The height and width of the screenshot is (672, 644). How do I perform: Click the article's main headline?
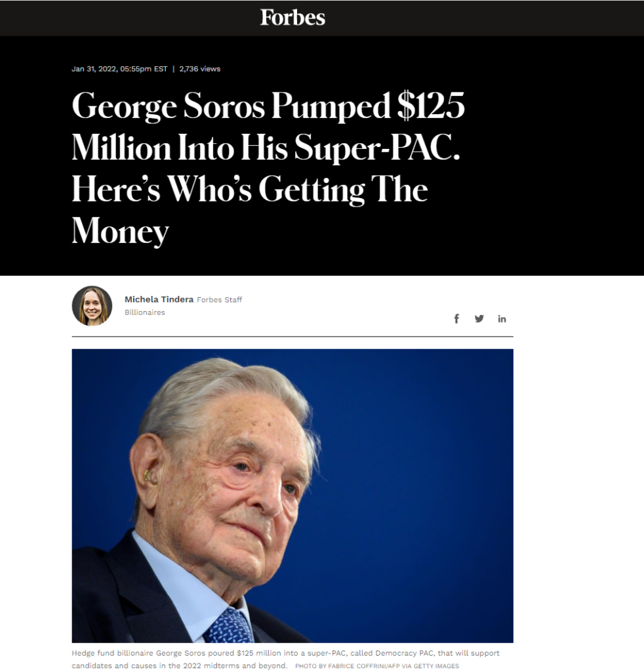[x=268, y=168]
